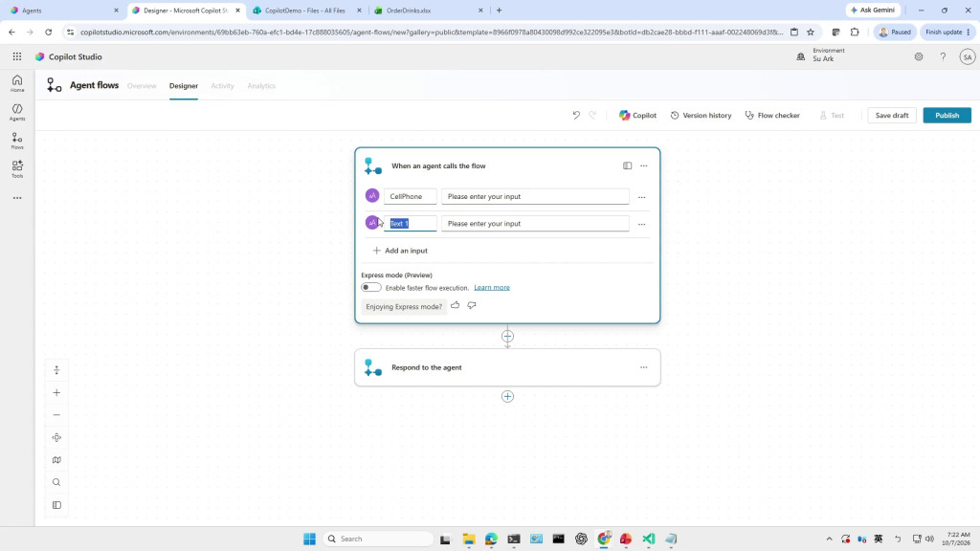
Task: Select the Designer tab
Action: (184, 85)
